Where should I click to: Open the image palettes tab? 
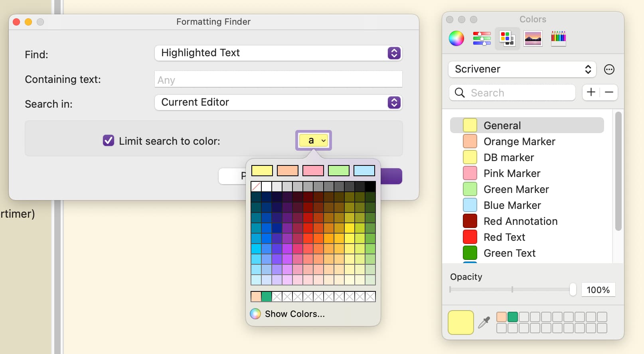tap(533, 38)
